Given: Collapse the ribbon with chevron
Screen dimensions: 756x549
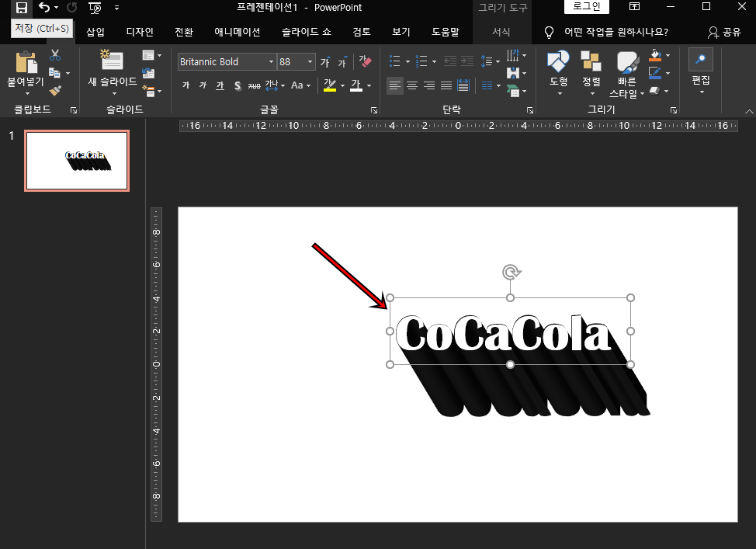Looking at the screenshot, I should 749,112.
